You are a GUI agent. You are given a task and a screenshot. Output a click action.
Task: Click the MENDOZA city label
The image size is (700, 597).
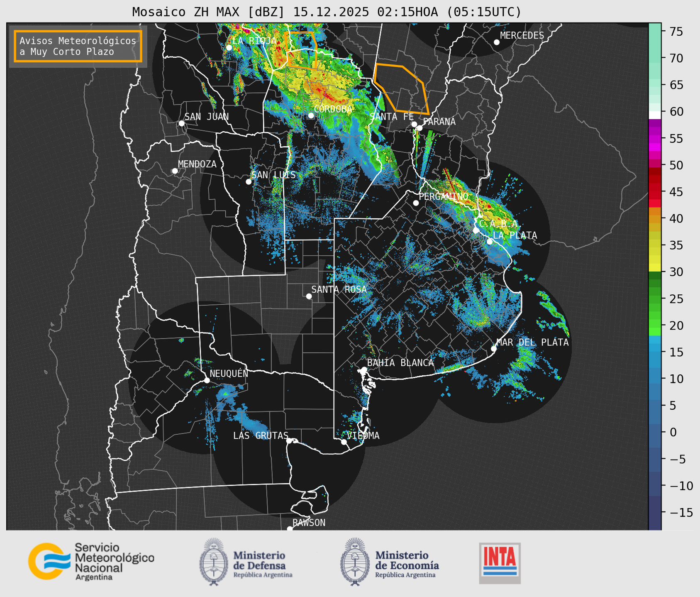(197, 164)
